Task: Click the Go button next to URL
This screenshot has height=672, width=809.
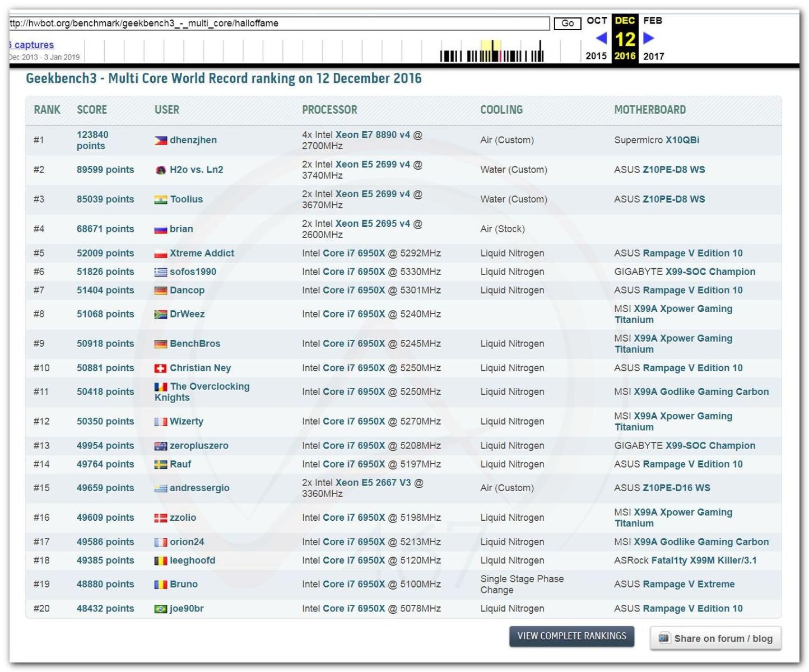Action: tap(568, 23)
